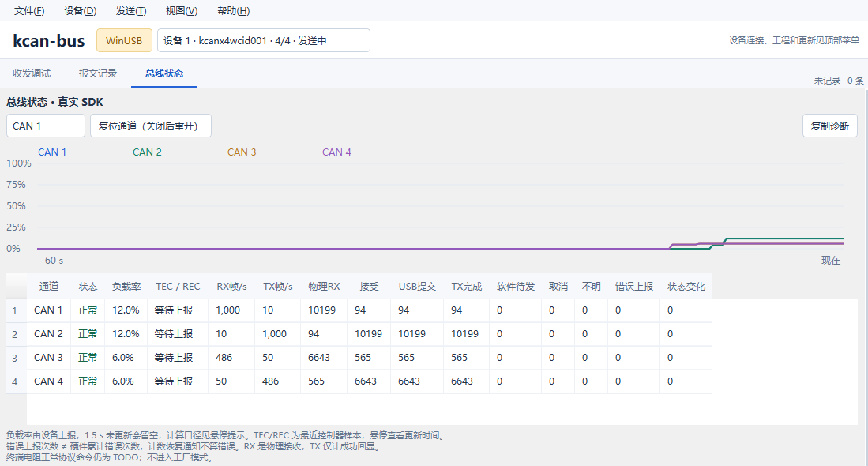
Task: Toggle the CAN 4 chart legend
Action: [x=336, y=152]
